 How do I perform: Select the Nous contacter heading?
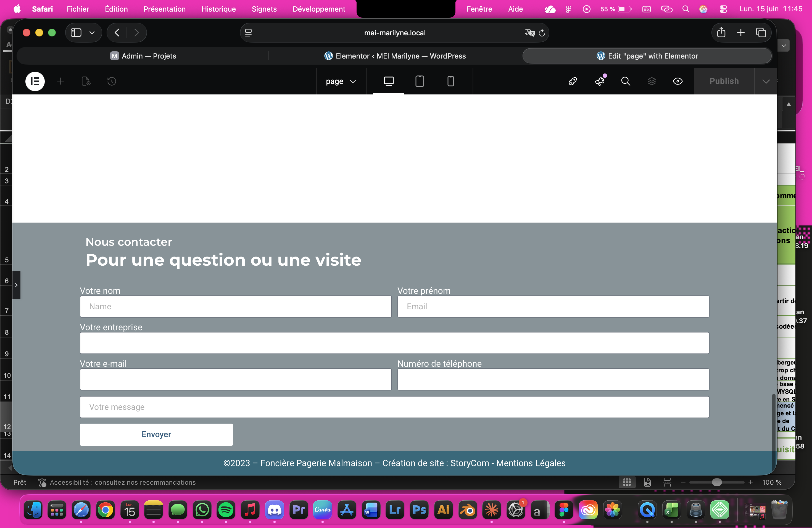pyautogui.click(x=129, y=242)
